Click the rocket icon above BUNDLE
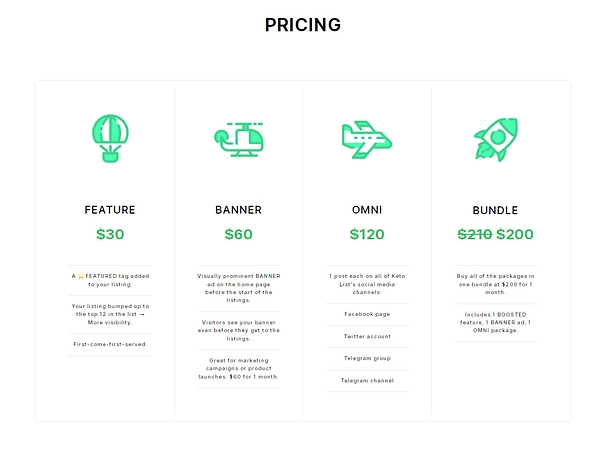Screen dimensions: 600x449 [496, 140]
